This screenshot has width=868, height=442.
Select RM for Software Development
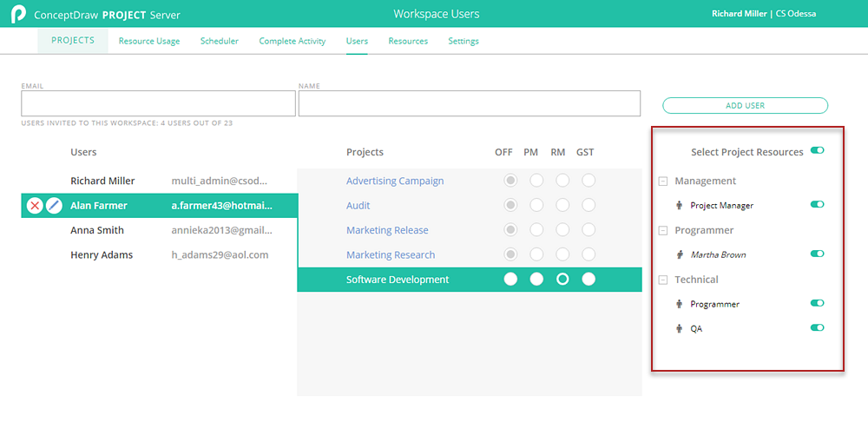click(x=562, y=279)
